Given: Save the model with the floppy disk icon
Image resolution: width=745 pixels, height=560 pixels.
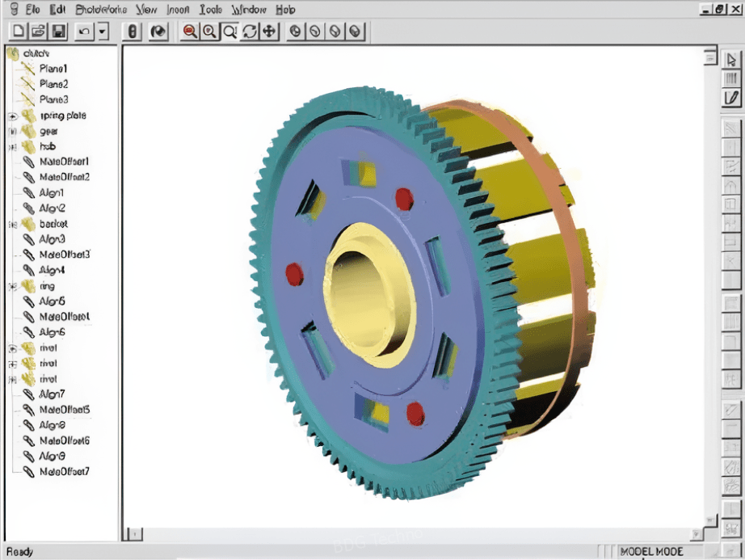Looking at the screenshot, I should coord(58,32).
